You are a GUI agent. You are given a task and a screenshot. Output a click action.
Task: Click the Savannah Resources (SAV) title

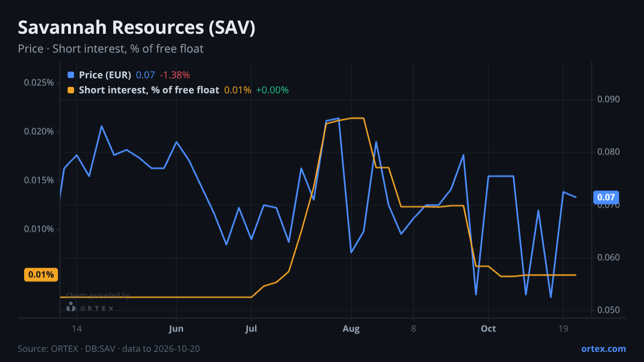(136, 28)
